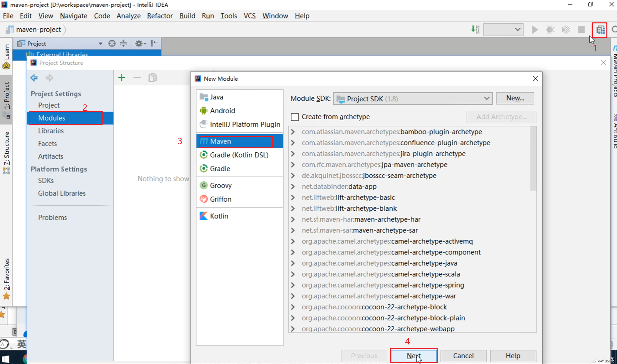
Task: Select the Griffon module type
Action: (x=240, y=199)
